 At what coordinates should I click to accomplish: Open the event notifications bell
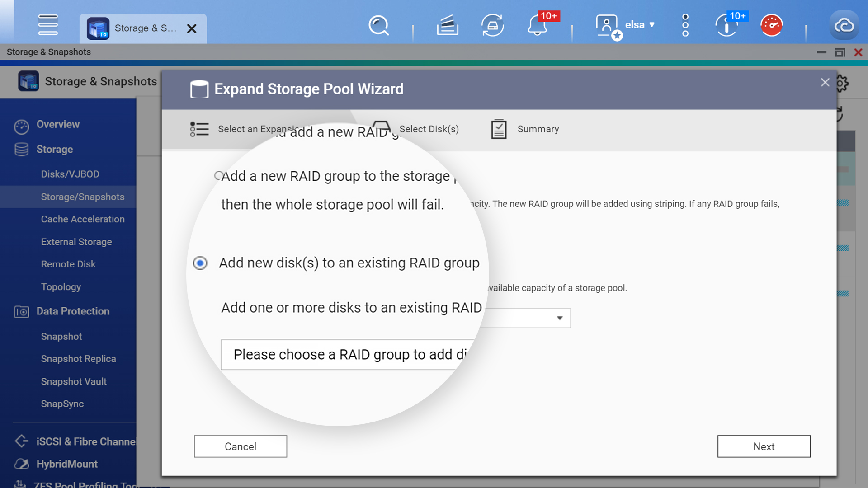point(538,25)
